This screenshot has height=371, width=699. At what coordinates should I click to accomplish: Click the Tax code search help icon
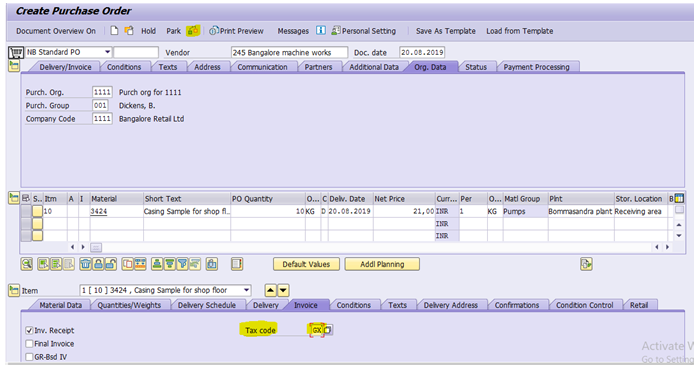[x=328, y=330]
